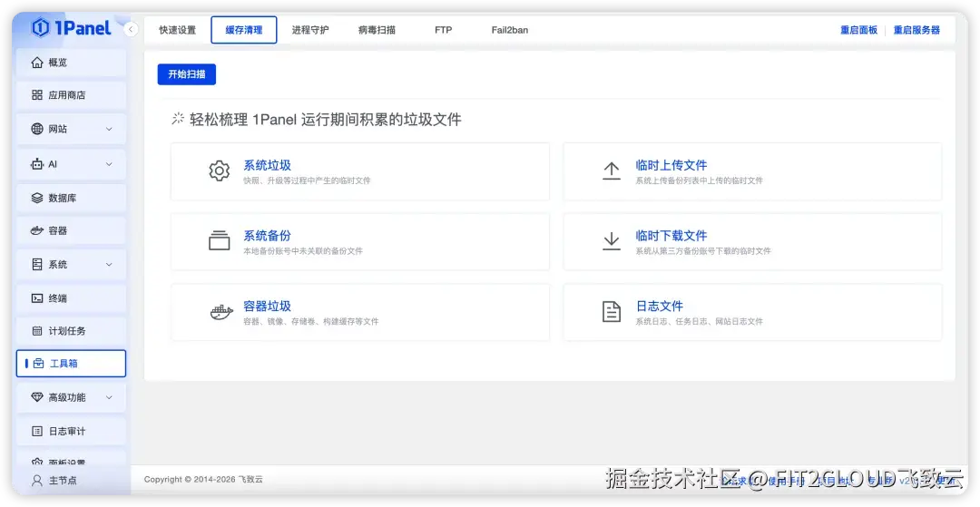980x507 pixels.
Task: Open the 日志文件 title link
Action: coord(660,307)
